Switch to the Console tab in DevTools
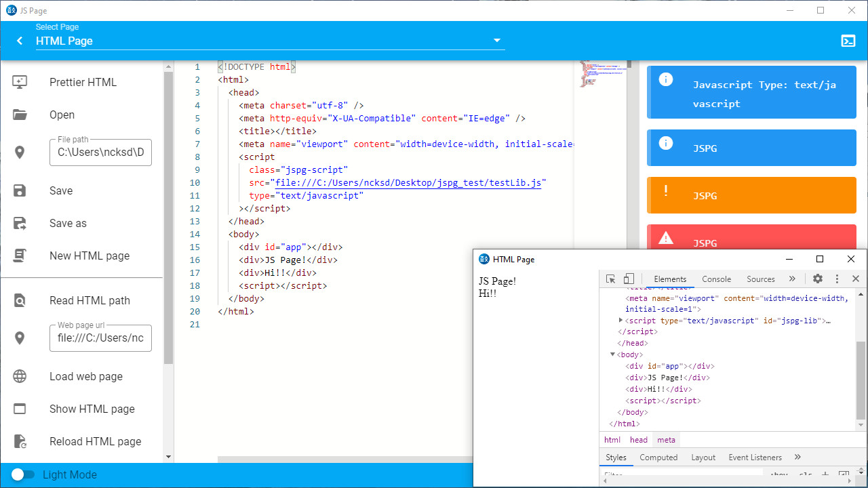This screenshot has width=868, height=488. (x=716, y=279)
